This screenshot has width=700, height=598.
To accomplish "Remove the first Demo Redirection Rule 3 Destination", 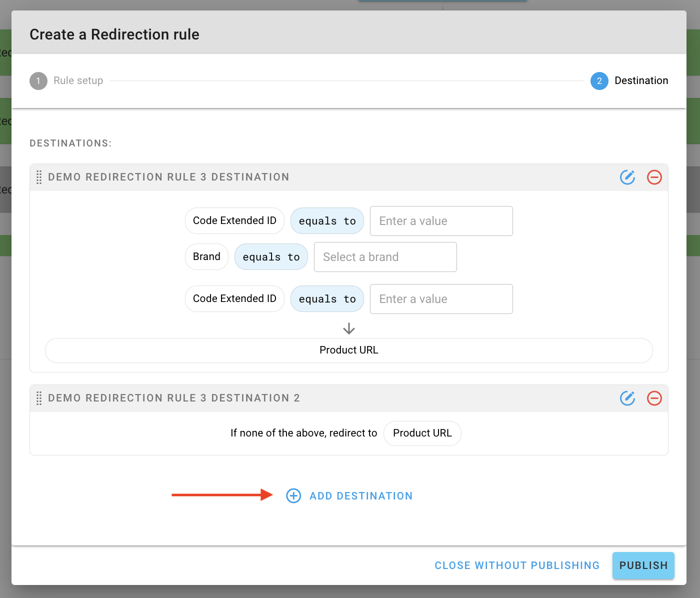I will coord(654,177).
